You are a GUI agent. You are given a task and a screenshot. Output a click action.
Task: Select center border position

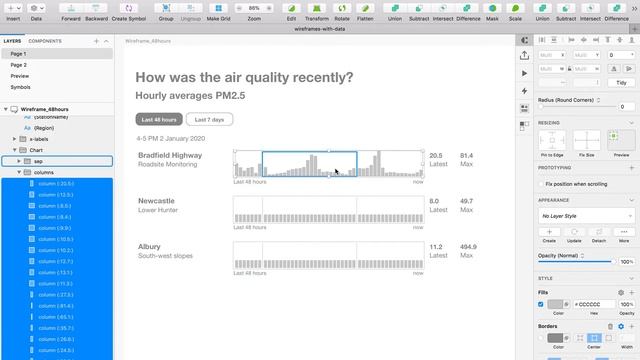point(594,338)
